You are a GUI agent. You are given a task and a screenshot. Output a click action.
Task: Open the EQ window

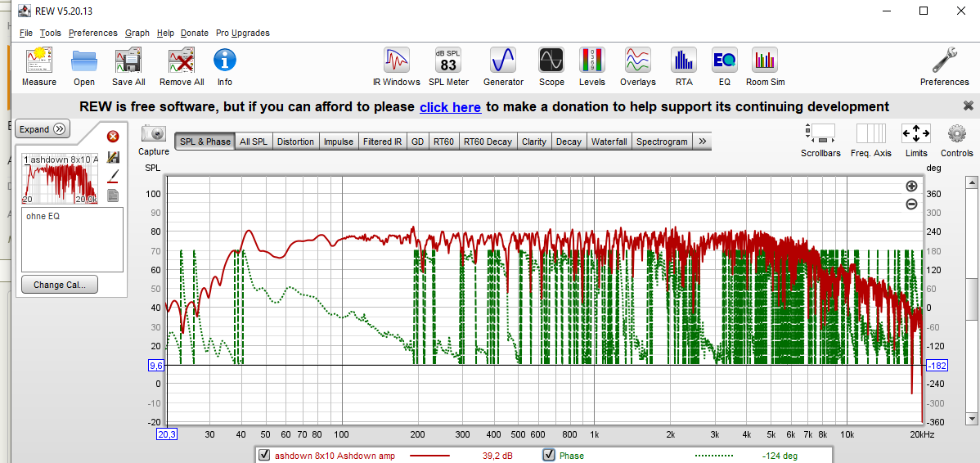point(724,66)
